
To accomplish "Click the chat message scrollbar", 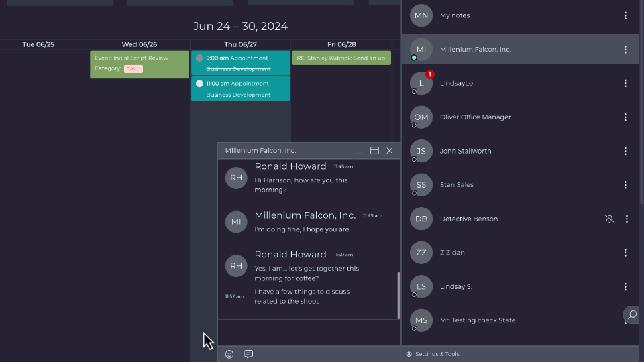I will 399,295.
